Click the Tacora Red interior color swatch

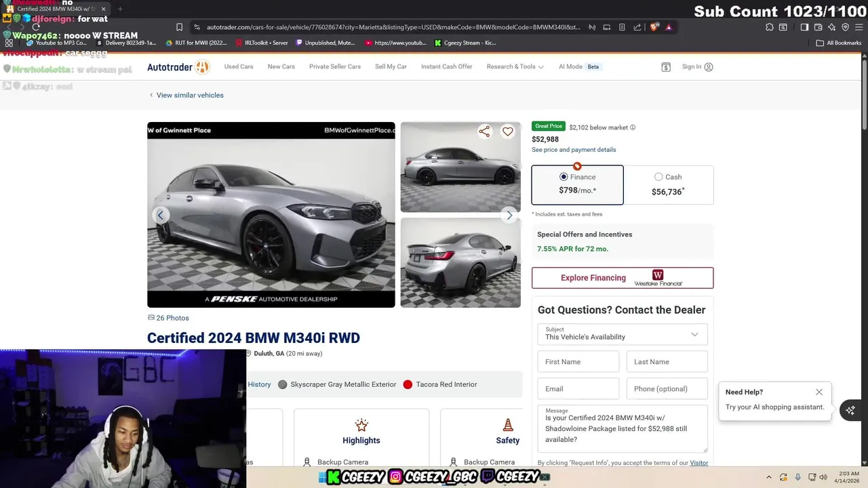pyautogui.click(x=408, y=384)
